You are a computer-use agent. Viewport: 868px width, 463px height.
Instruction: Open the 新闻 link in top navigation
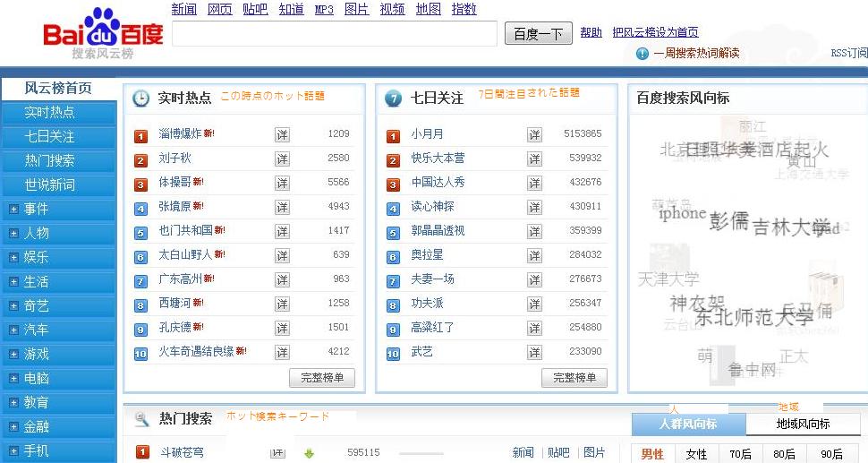click(x=184, y=10)
